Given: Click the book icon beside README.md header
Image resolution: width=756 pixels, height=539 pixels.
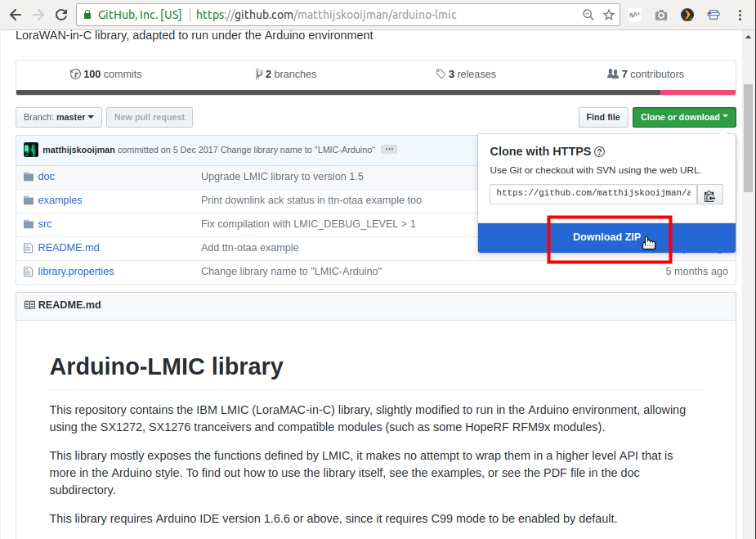Looking at the screenshot, I should [29, 305].
